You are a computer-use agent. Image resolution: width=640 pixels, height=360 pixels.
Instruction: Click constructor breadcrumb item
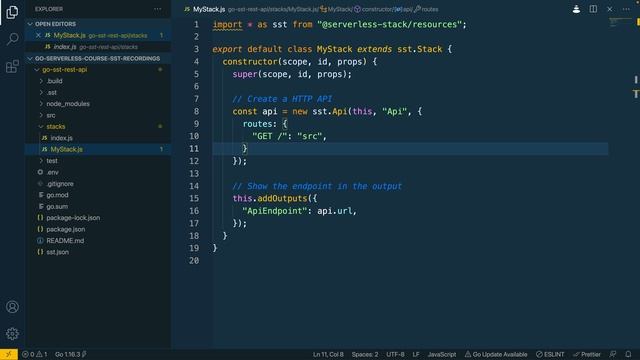point(374,9)
